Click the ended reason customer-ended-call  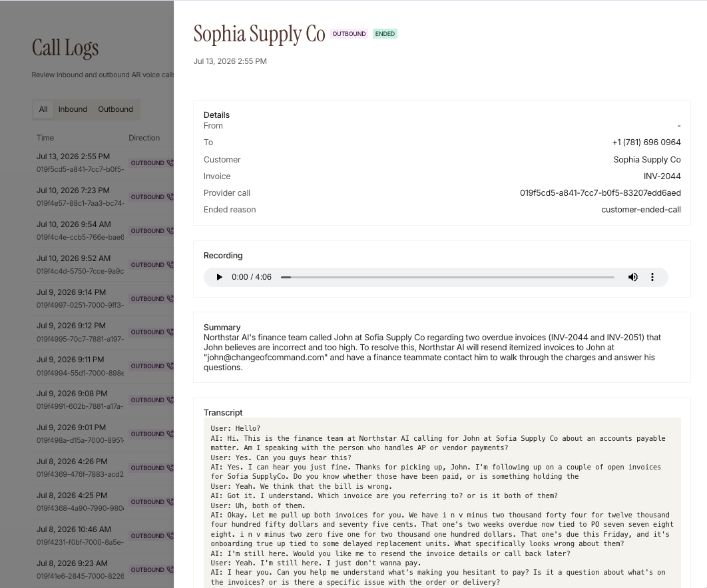point(640,210)
